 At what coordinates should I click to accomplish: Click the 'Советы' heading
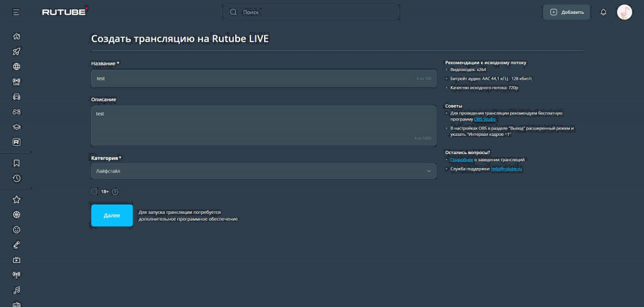[x=453, y=106]
